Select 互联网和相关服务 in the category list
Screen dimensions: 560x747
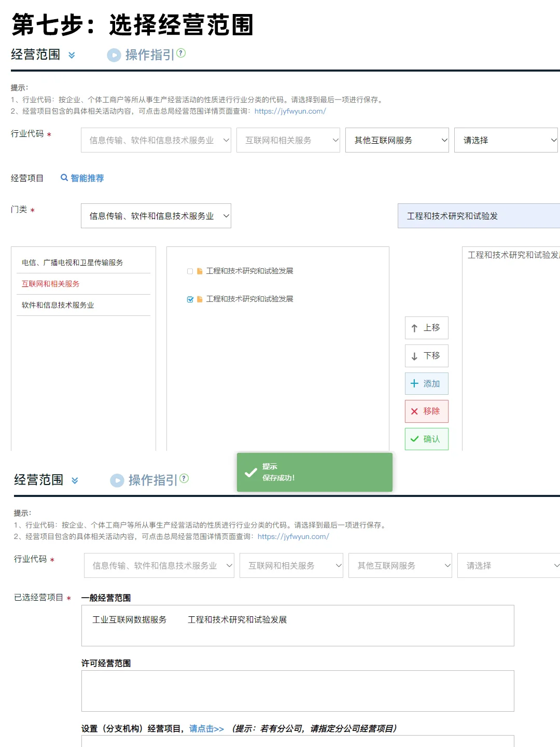pos(51,284)
